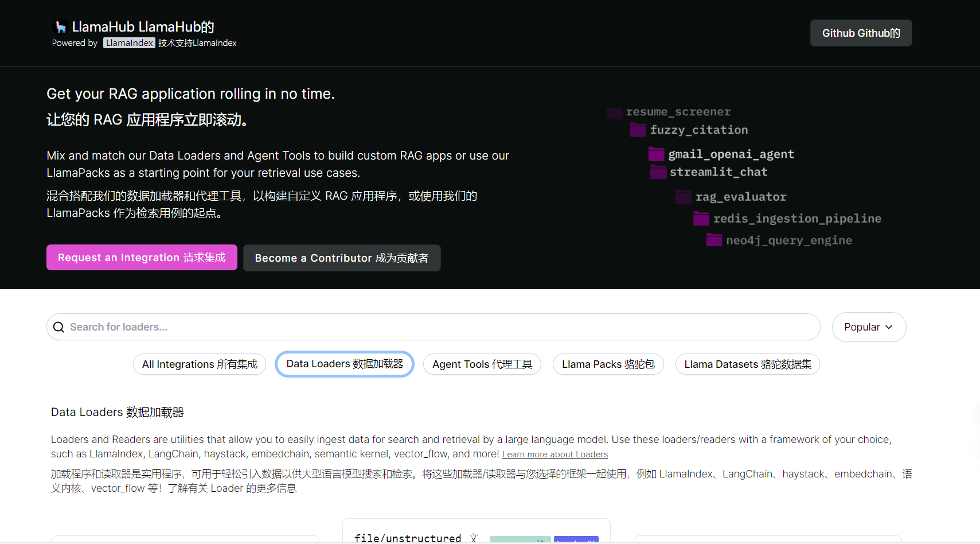Click the streamlit_chat folder icon
The image size is (980, 544).
coord(658,172)
